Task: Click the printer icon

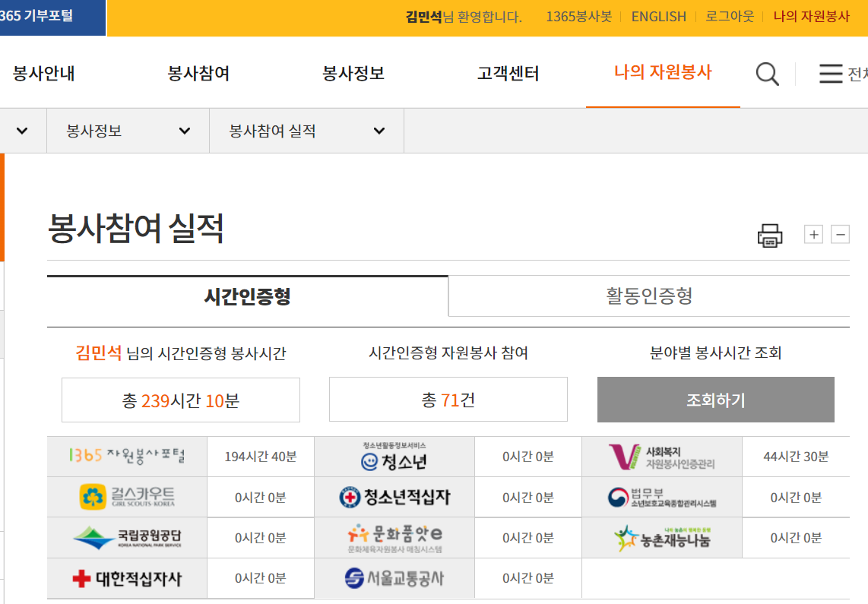Action: click(770, 236)
